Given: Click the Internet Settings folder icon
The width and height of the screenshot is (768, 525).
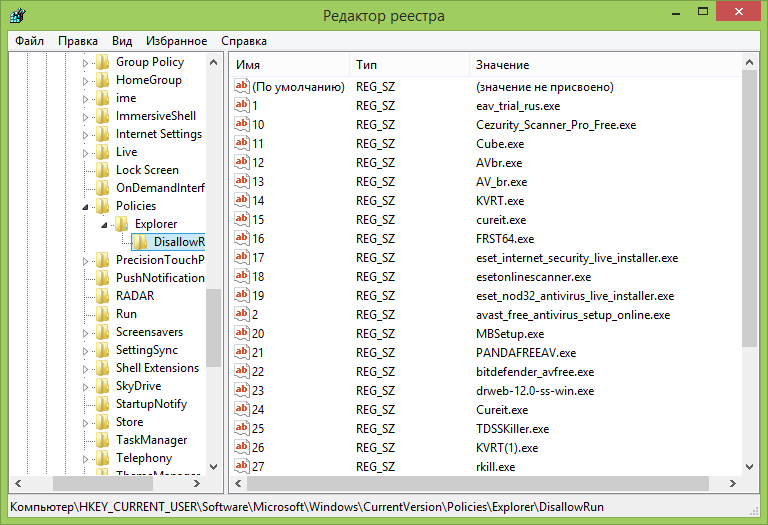Looking at the screenshot, I should (103, 134).
